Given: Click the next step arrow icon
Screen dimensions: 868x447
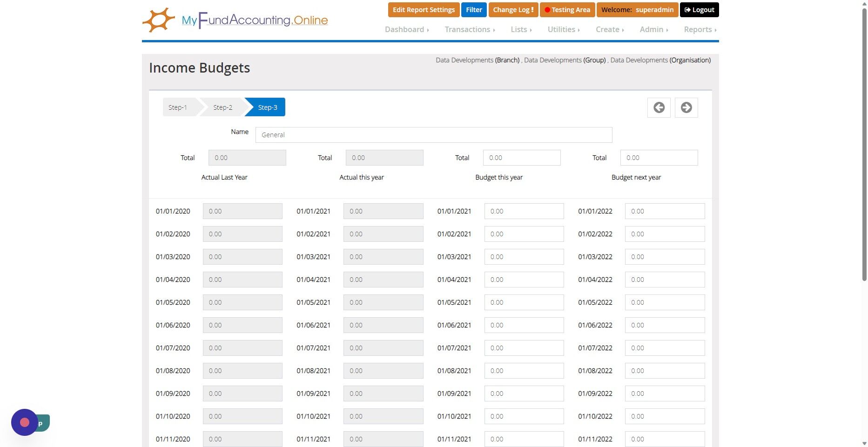Looking at the screenshot, I should point(686,107).
